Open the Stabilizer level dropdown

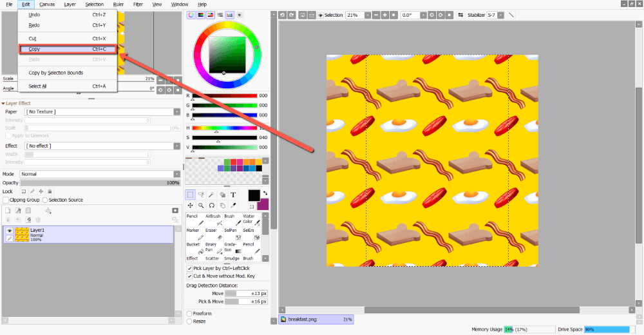click(x=500, y=15)
